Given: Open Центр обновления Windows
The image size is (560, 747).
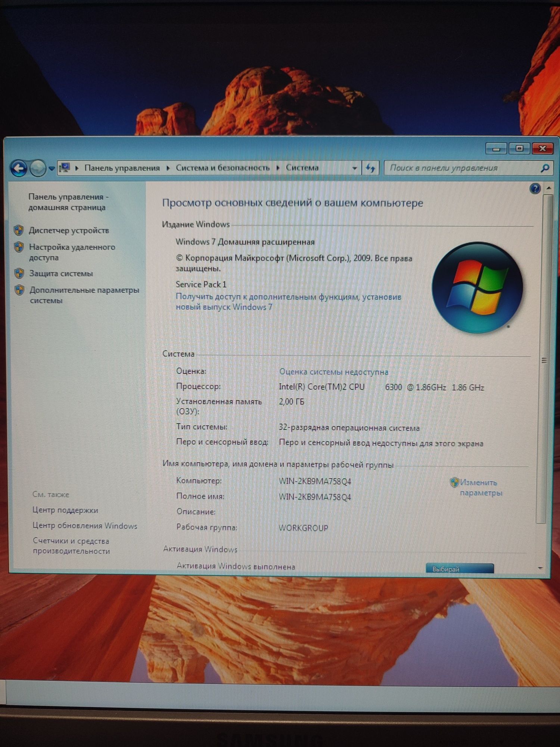Looking at the screenshot, I should click(x=85, y=526).
